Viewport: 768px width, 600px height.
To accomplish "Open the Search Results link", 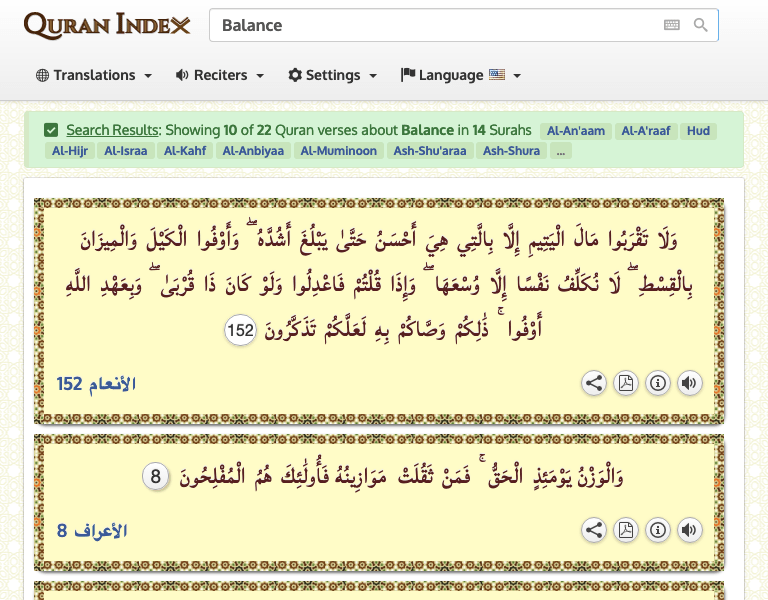I will 113,130.
